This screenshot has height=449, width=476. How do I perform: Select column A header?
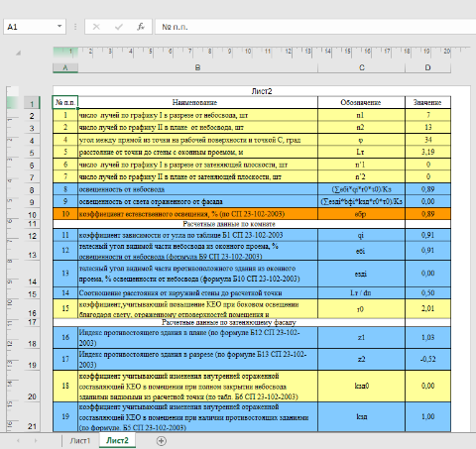point(65,67)
